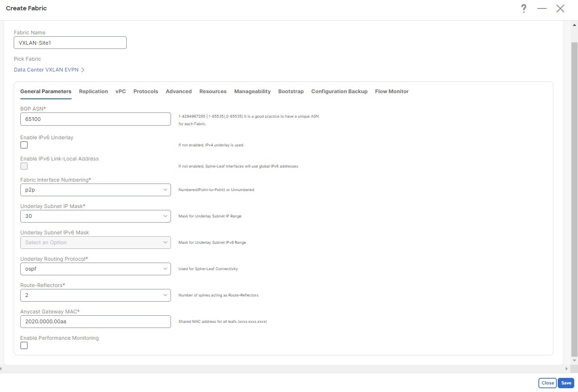Switch to the Resources tab

point(213,91)
